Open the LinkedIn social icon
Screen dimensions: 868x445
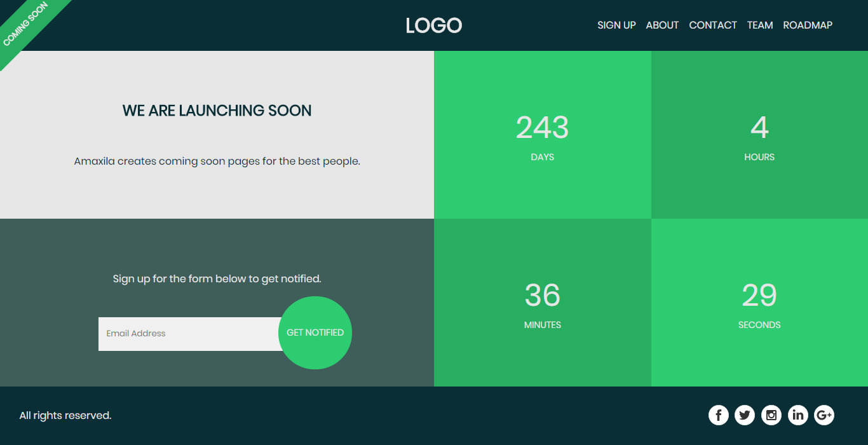pos(798,414)
